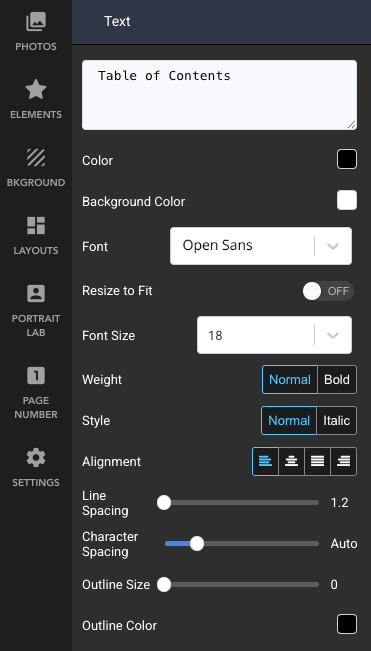Click the Alignment label

[x=111, y=462]
